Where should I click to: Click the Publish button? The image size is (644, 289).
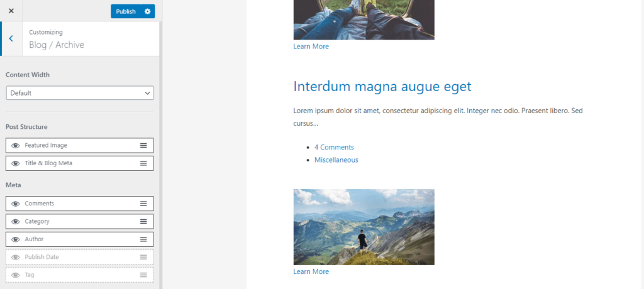126,11
